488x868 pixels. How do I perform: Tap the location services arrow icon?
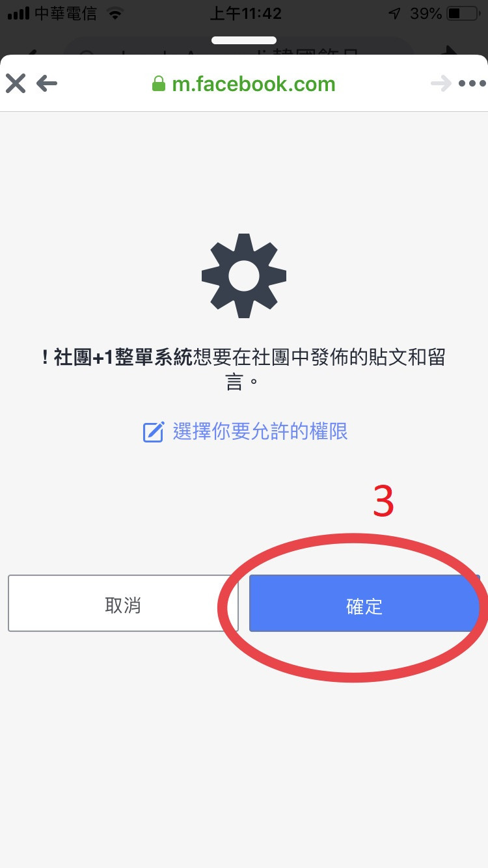click(x=394, y=13)
